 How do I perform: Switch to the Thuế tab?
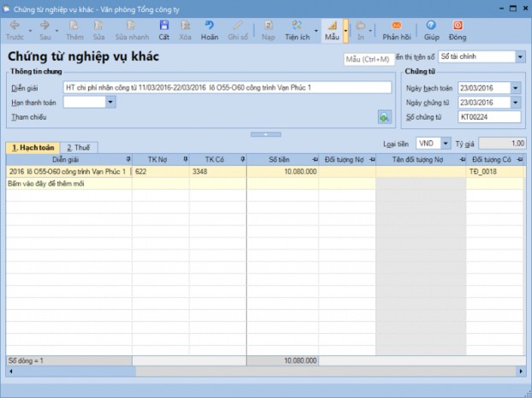click(x=79, y=148)
